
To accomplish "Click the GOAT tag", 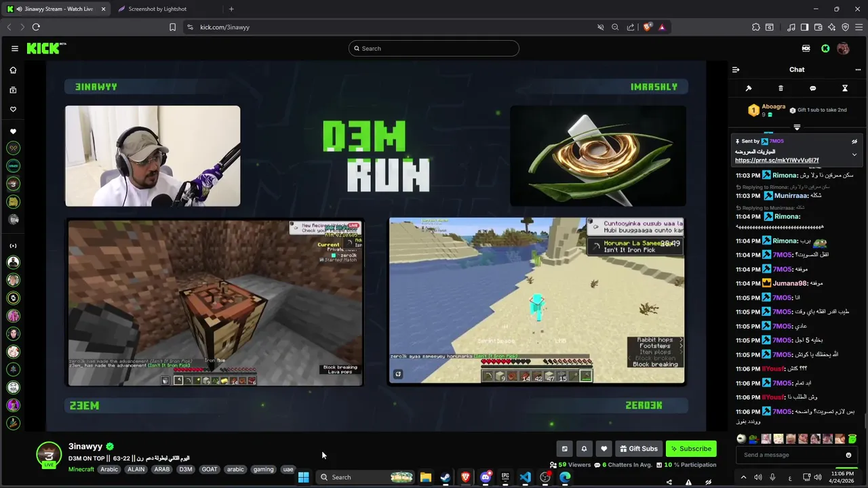I will click(210, 469).
